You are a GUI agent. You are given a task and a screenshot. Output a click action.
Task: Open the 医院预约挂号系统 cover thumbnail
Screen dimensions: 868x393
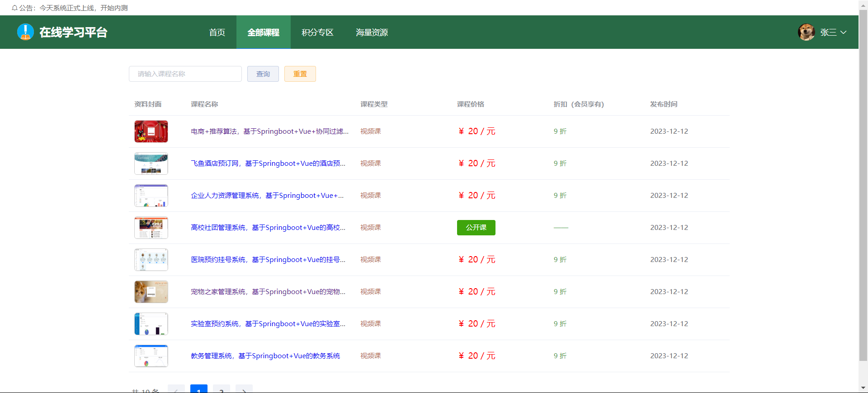(x=151, y=260)
